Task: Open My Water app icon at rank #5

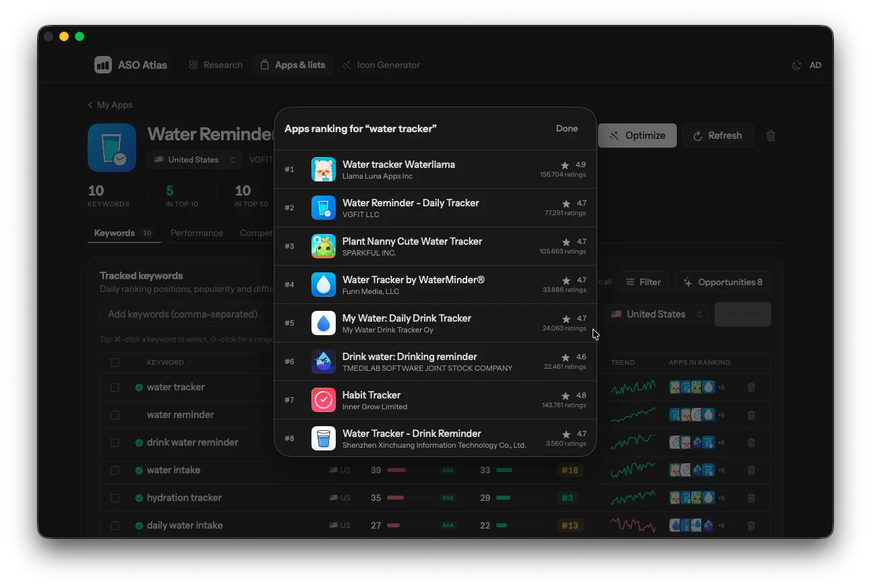Action: click(324, 323)
